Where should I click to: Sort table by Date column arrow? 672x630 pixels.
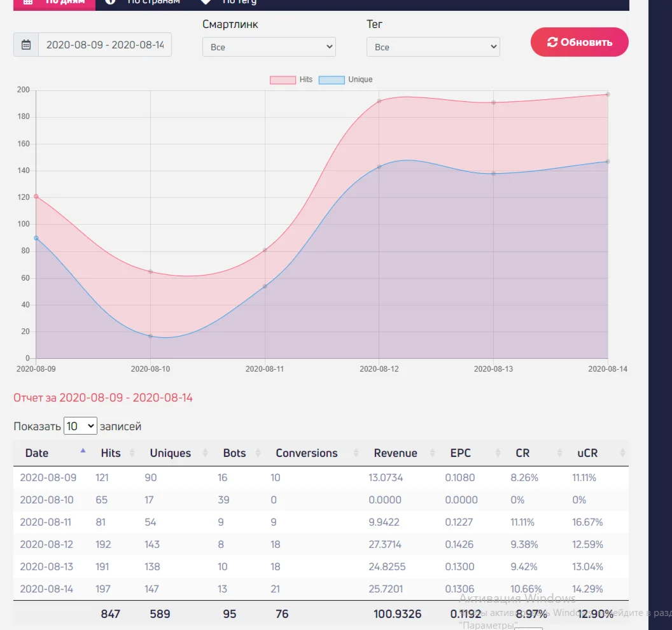click(x=83, y=452)
